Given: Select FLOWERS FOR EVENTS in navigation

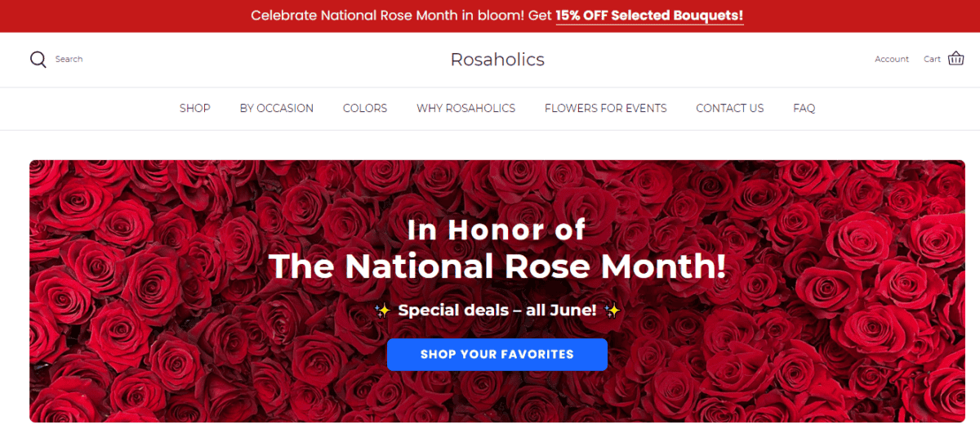Looking at the screenshot, I should [x=606, y=108].
